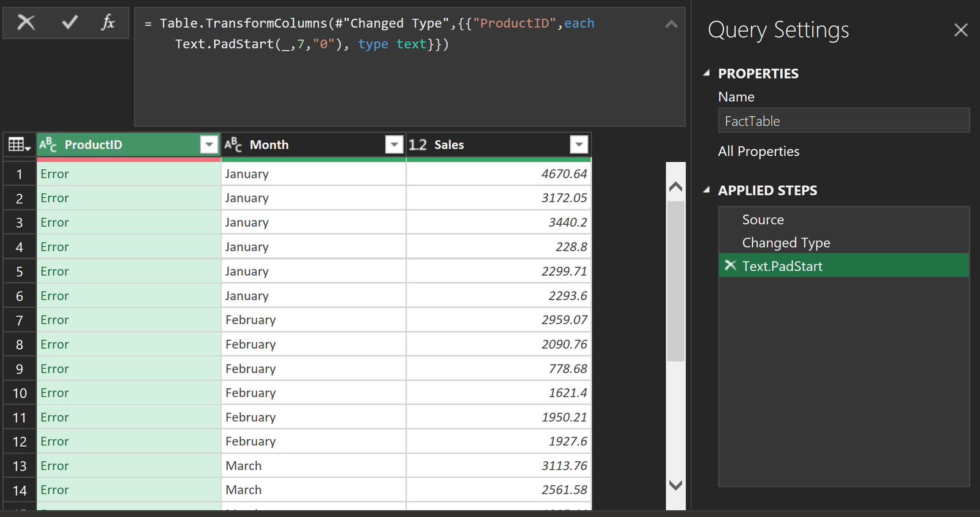Confirm formula with checkmark icon

click(69, 23)
